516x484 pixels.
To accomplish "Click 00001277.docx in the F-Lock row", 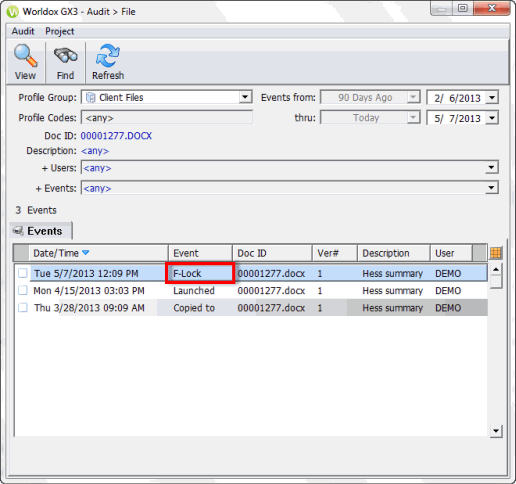I will coord(271,274).
